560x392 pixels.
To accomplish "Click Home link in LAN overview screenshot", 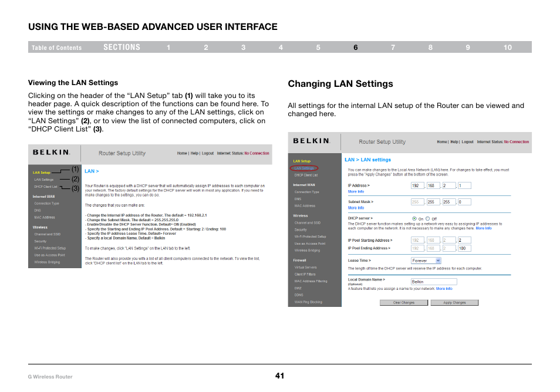I will pos(182,153).
